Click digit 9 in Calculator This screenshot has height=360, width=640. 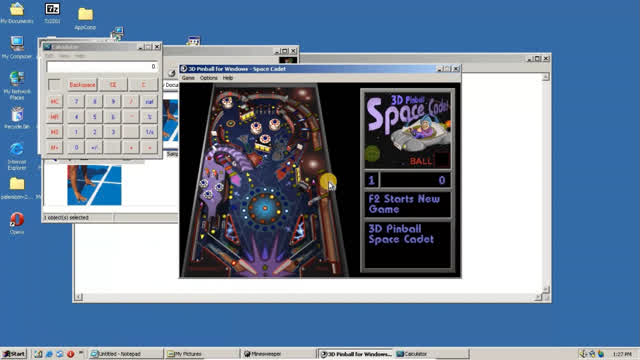pos(113,101)
